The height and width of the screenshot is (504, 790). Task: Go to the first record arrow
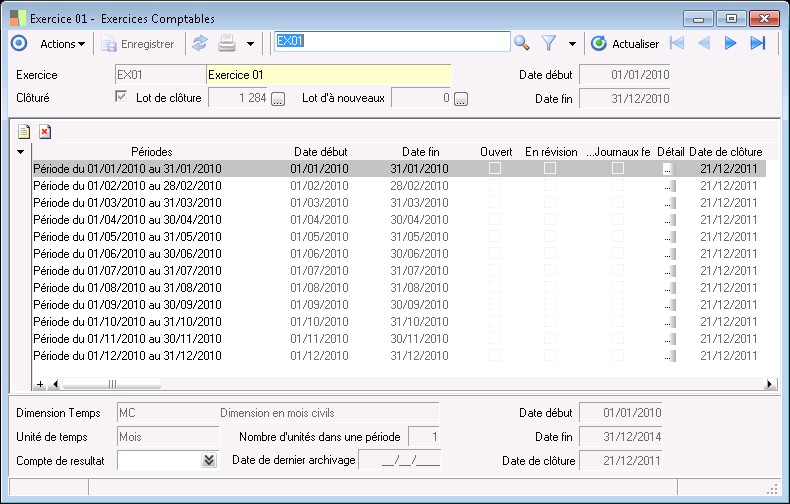[677, 43]
